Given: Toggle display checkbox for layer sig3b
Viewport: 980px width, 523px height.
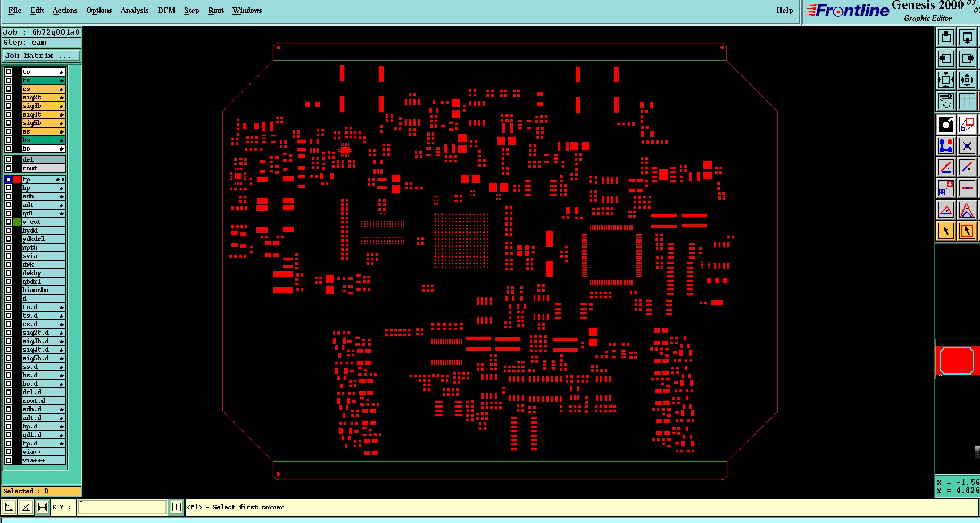Looking at the screenshot, I should pyautogui.click(x=9, y=106).
